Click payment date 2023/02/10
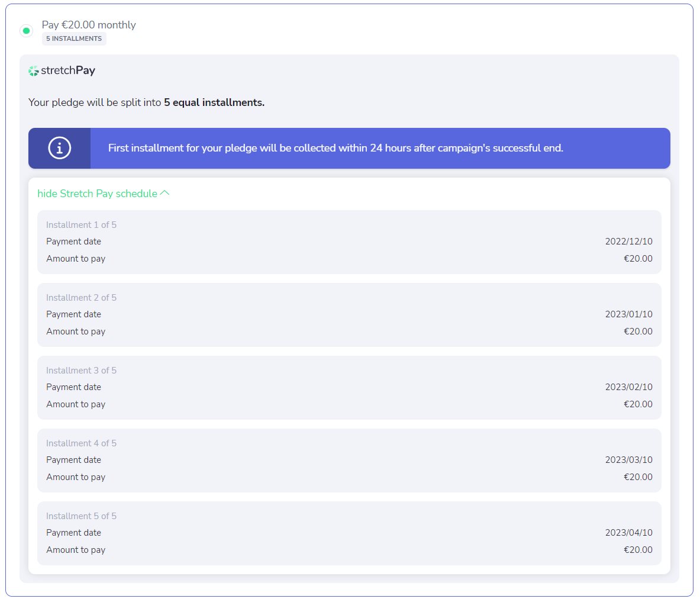Viewport: 700px width, 602px height. [628, 387]
